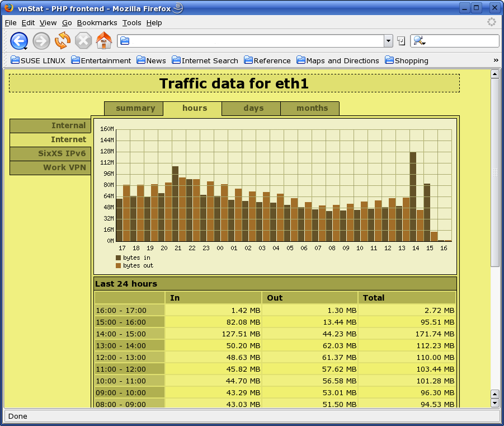The image size is (504, 426).
Task: Choose the SixXS IPv6 interface
Action: [51, 153]
